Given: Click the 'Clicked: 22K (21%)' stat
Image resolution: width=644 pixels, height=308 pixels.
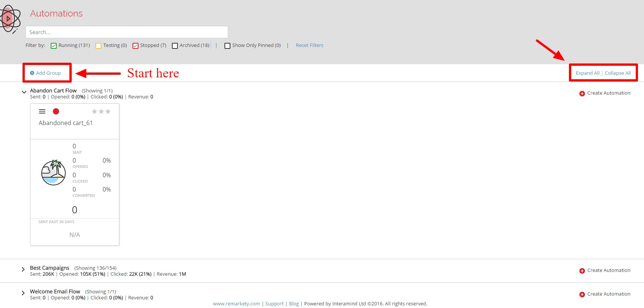Looking at the screenshot, I should [x=131, y=274].
